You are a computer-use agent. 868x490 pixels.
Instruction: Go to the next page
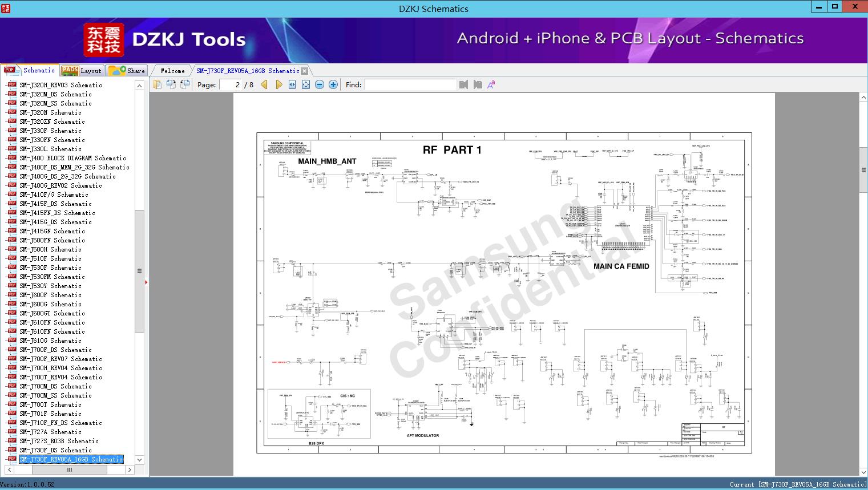click(x=278, y=84)
